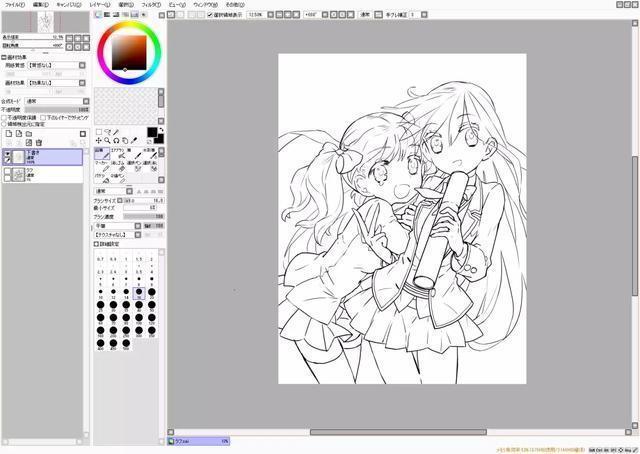
Task: Select the rectangular selection tool
Action: pyautogui.click(x=99, y=132)
